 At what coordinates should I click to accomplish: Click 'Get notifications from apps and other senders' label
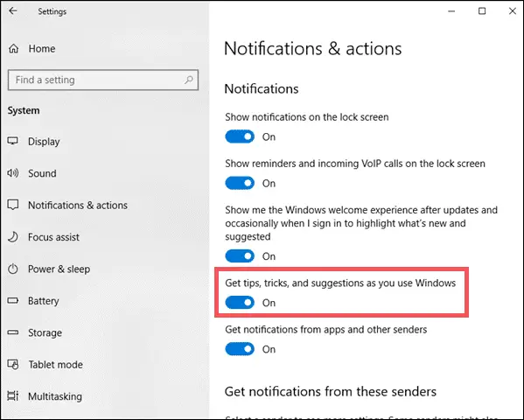[x=325, y=329]
